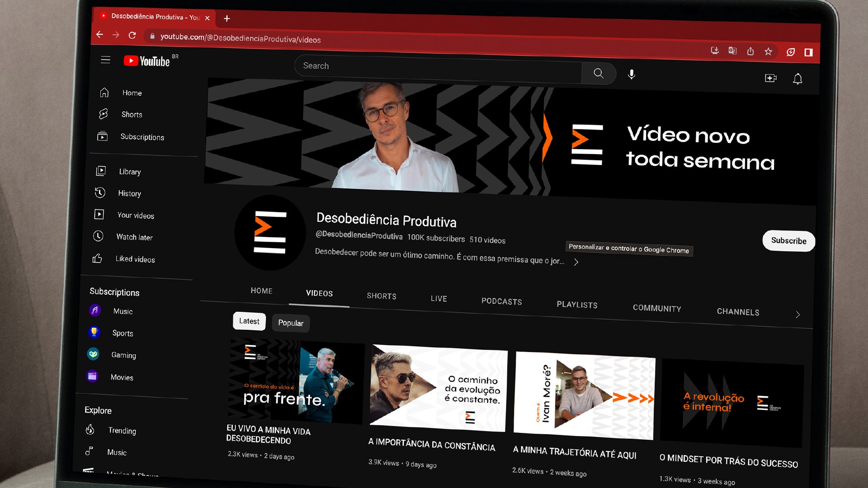This screenshot has height=488, width=868.
Task: Switch to the COMMUNITY channel tab
Action: 657,308
